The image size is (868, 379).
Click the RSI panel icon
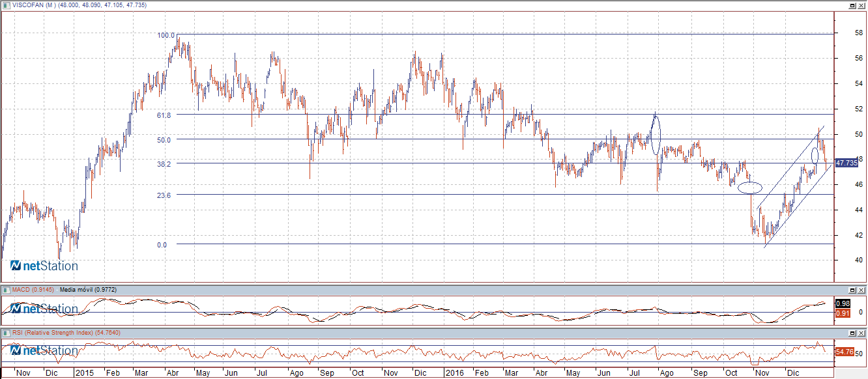(6, 333)
